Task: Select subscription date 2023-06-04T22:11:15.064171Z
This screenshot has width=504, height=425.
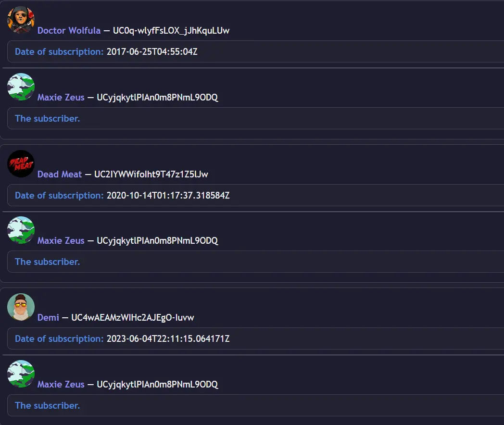Action: point(168,338)
